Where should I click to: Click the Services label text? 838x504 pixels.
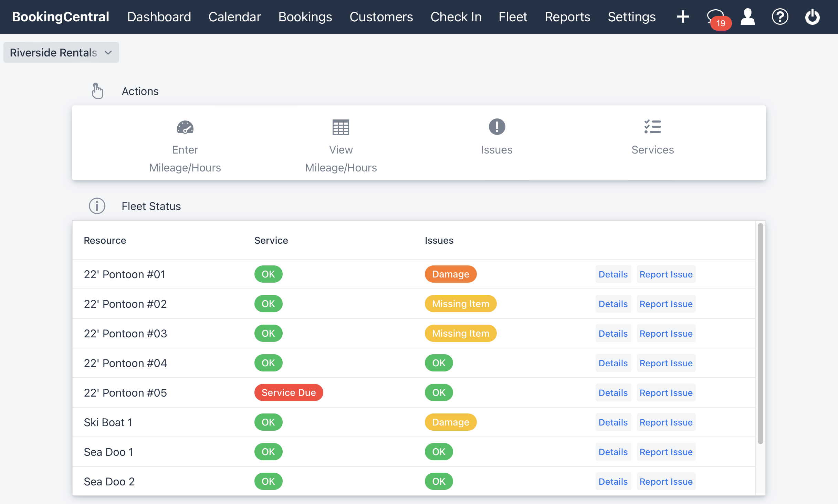[652, 150]
